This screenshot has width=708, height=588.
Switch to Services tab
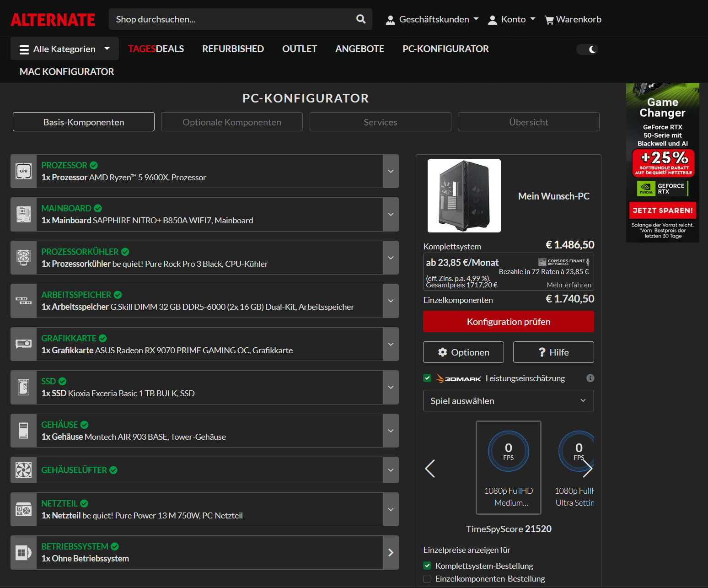click(x=381, y=122)
